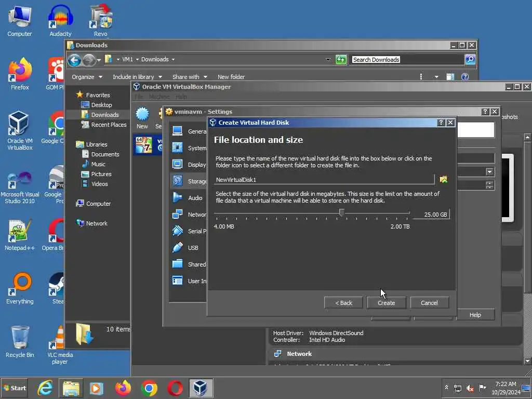Select Network in Downloads navigation pane

[x=96, y=223]
